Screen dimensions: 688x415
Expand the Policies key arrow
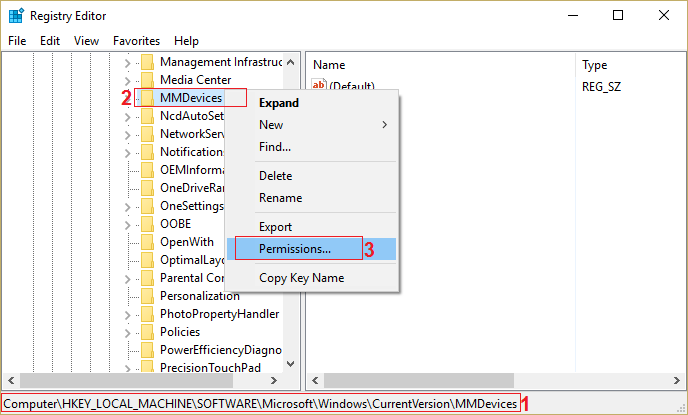click(127, 332)
